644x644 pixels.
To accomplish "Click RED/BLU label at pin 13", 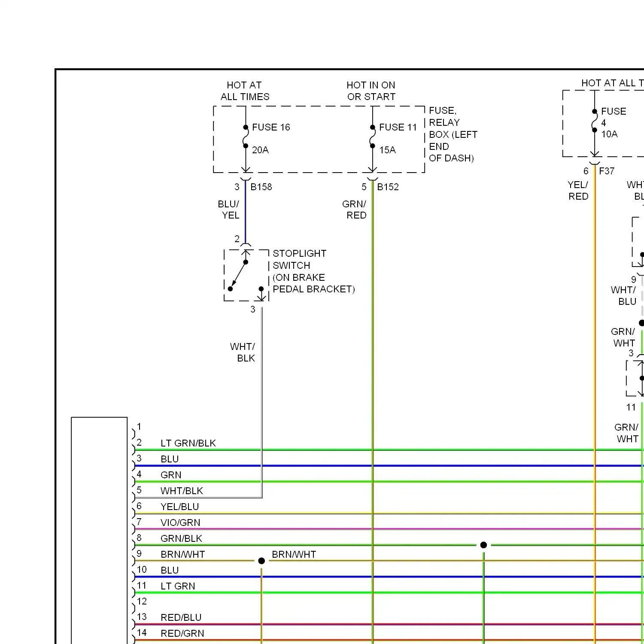I will point(181,618).
